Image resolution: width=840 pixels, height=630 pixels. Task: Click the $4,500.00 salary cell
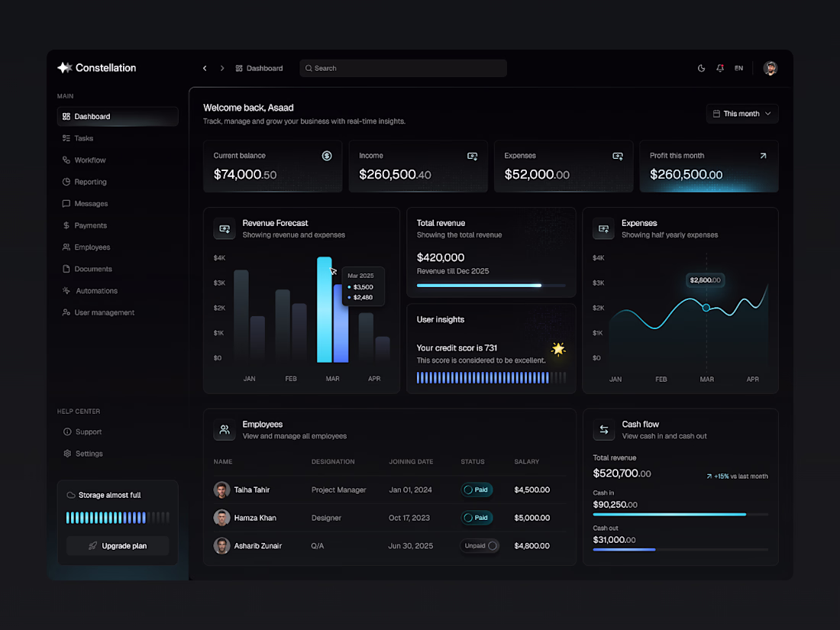click(532, 489)
